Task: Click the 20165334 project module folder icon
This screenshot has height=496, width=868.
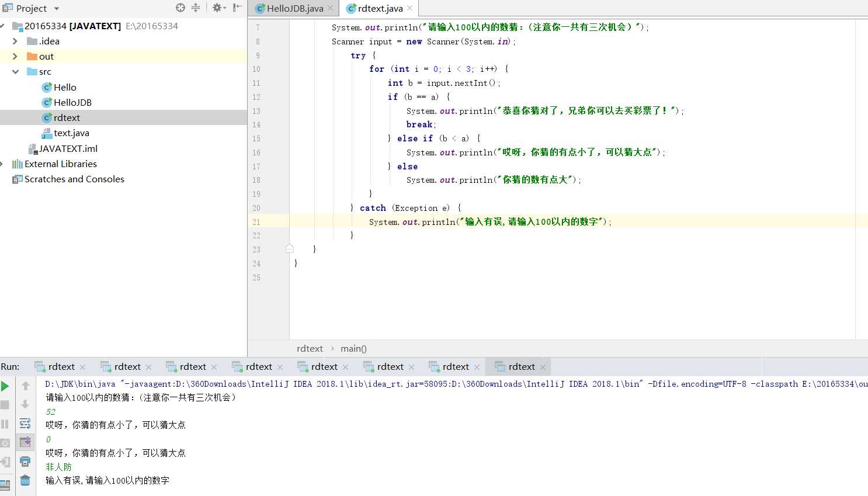Action: click(x=18, y=26)
